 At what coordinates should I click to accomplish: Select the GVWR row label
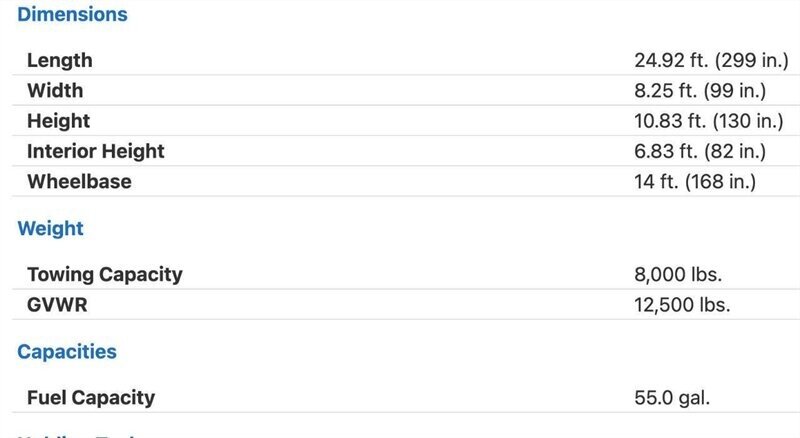pyautogui.click(x=57, y=305)
